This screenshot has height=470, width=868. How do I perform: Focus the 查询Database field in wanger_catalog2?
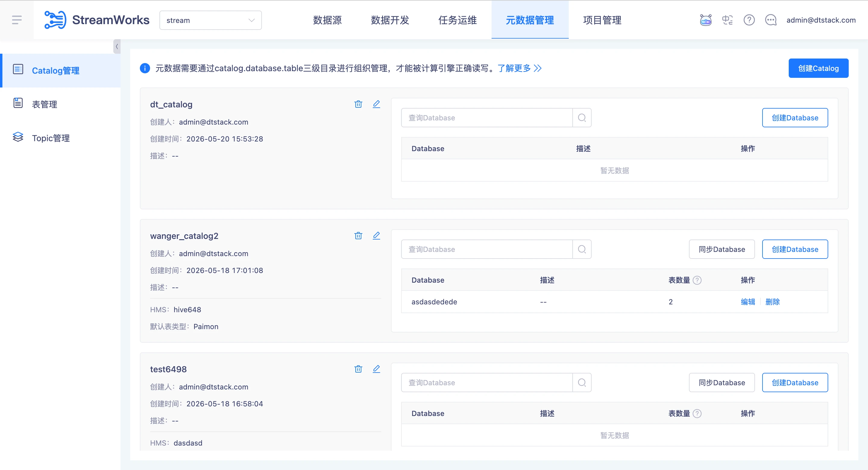486,249
